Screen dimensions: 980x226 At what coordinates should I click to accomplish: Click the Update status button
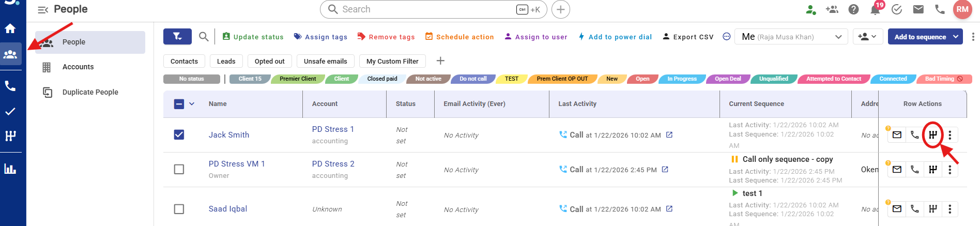pyautogui.click(x=253, y=37)
